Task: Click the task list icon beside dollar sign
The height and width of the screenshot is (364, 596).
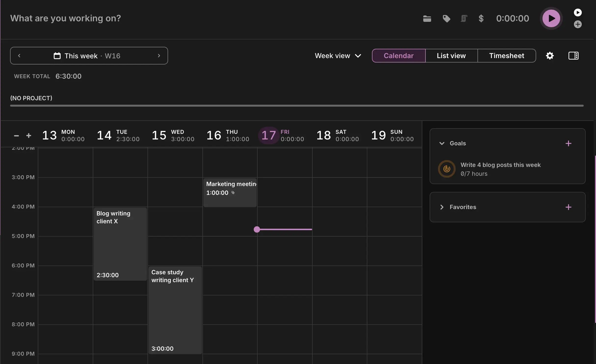Action: pyautogui.click(x=464, y=19)
